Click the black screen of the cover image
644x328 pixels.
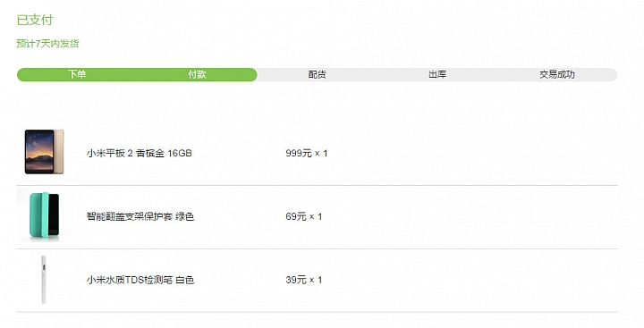click(54, 214)
